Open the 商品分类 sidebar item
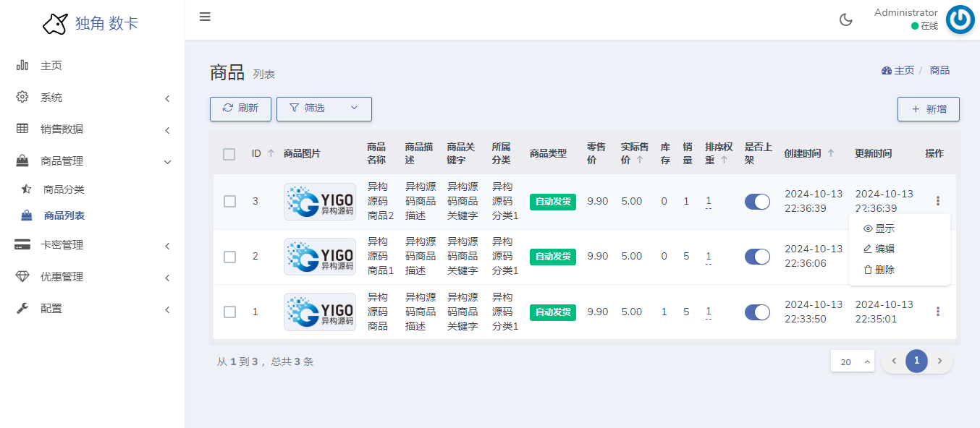 [x=64, y=189]
